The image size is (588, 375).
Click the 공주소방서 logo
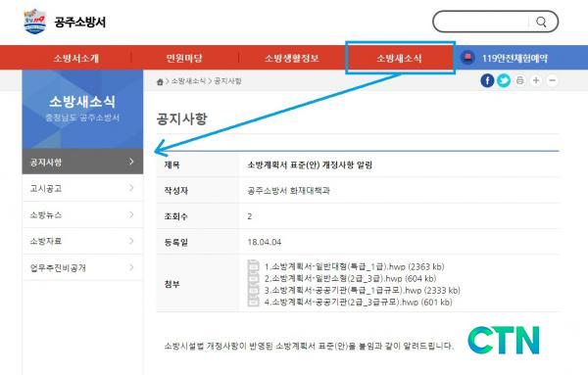coord(66,22)
